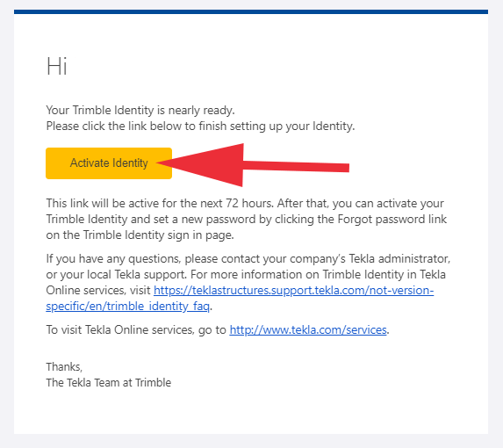Click the "Tekla administrator" words
Screen dimensions: 503x448
coord(399,258)
